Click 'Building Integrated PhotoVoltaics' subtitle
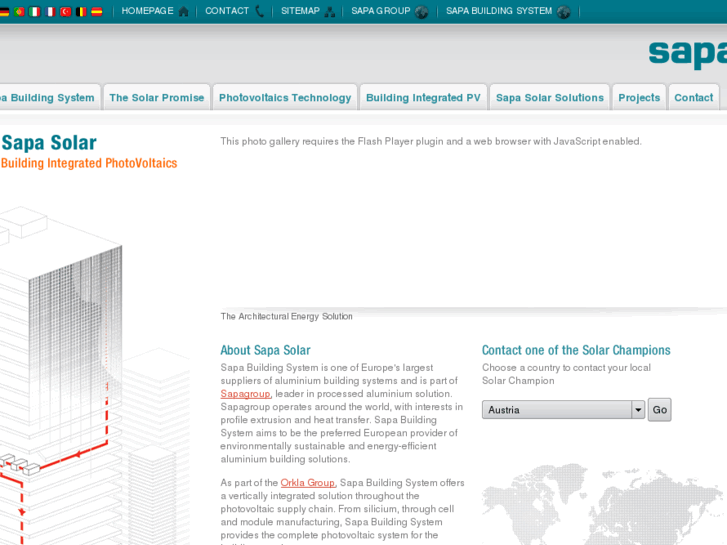Screen dimensions: 727x545 pyautogui.click(x=89, y=163)
